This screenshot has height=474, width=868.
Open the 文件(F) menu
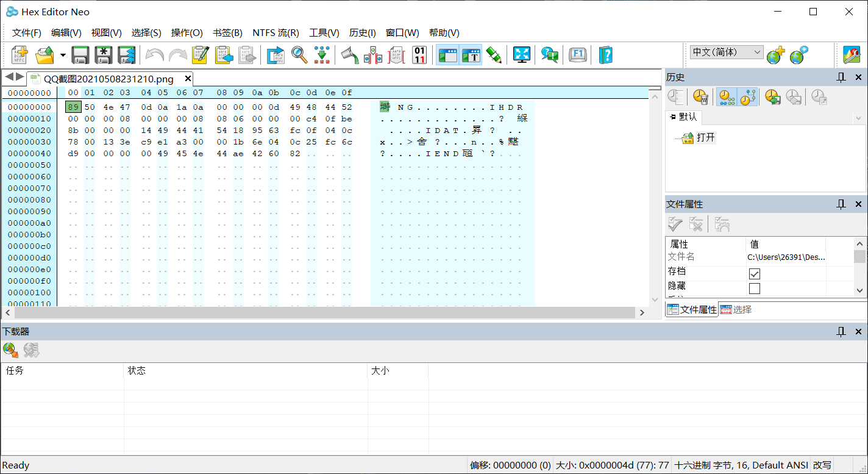[27, 33]
